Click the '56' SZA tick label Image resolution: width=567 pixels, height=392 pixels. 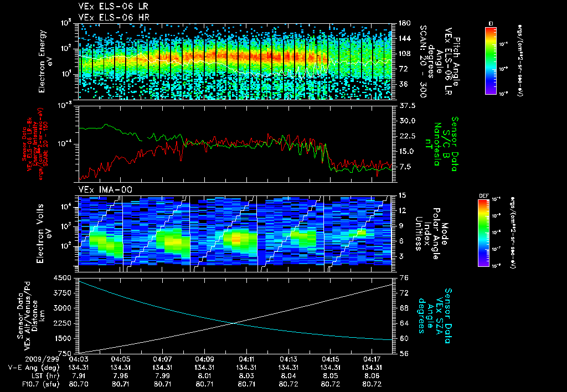[x=404, y=354]
